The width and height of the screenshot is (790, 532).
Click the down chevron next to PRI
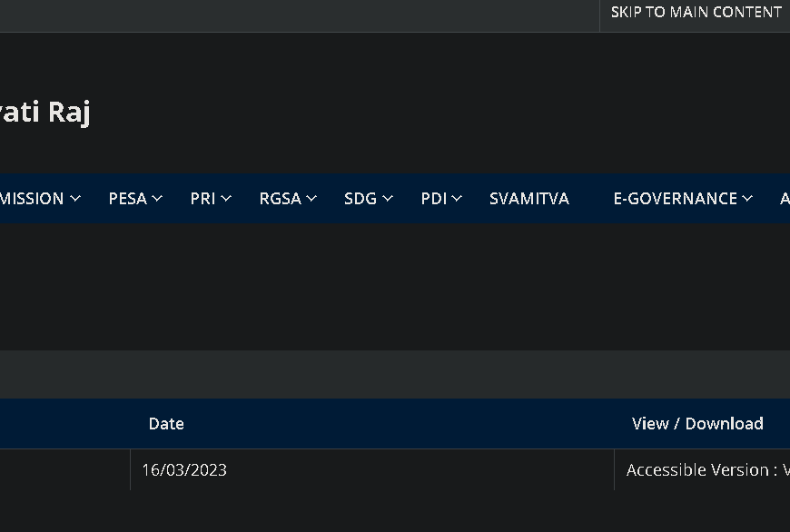coord(226,199)
